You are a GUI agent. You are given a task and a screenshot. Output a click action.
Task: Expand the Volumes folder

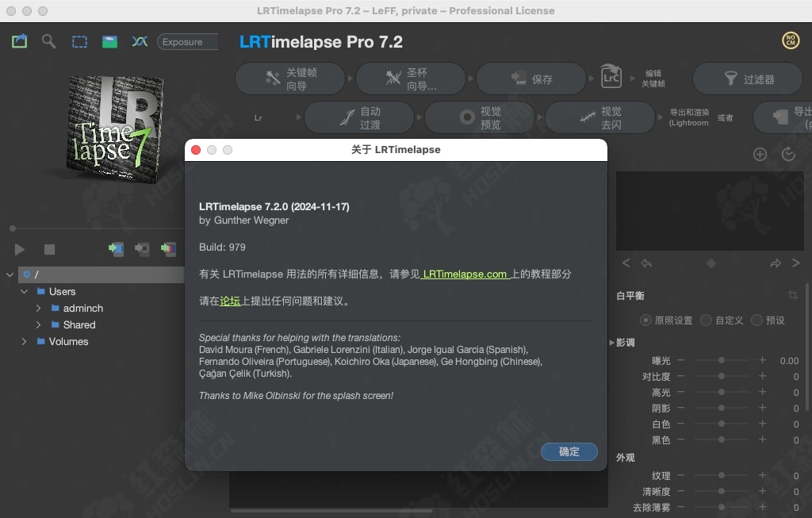pyautogui.click(x=24, y=341)
